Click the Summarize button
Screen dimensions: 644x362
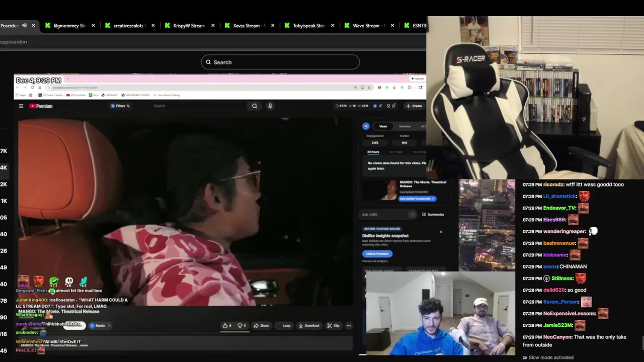(x=433, y=215)
